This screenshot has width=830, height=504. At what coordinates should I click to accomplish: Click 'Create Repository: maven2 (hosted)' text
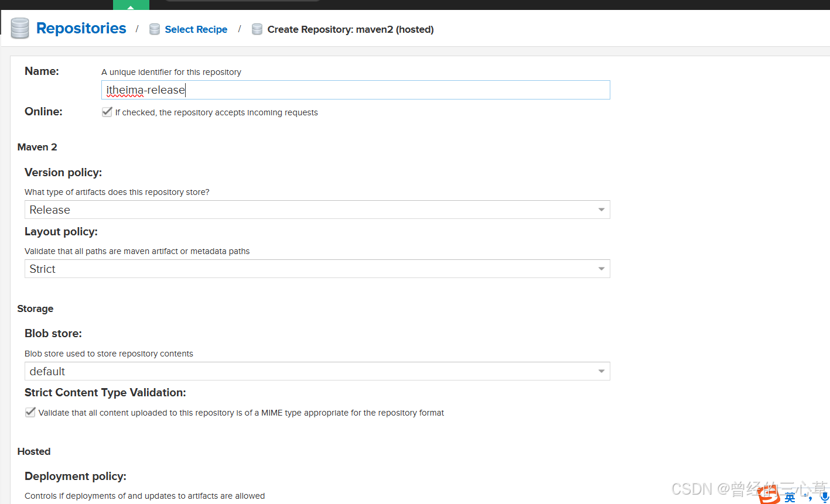click(350, 29)
